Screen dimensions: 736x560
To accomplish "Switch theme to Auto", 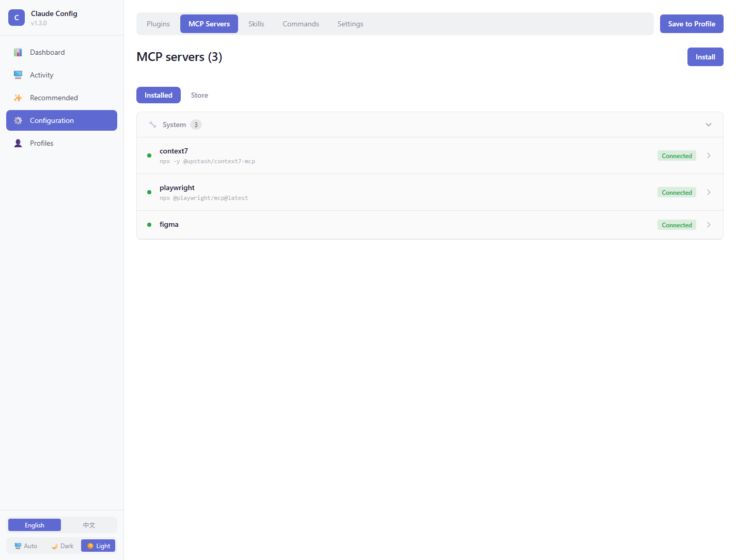I will point(26,546).
